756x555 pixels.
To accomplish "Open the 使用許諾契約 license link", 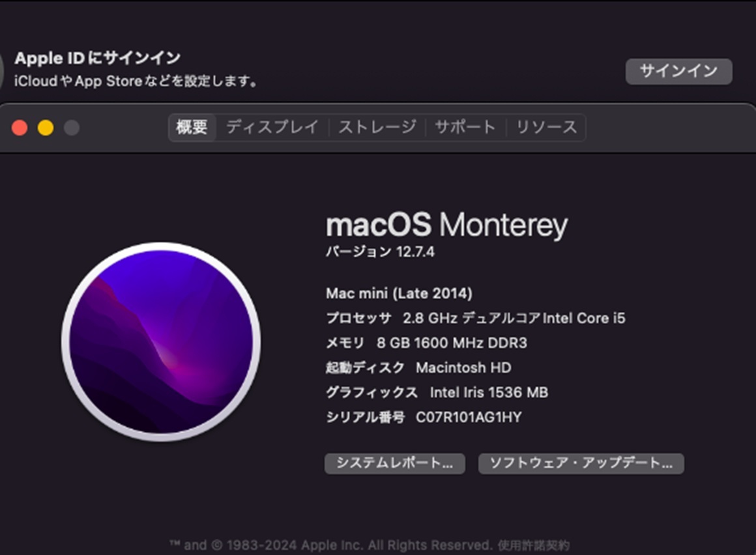I will point(533,545).
